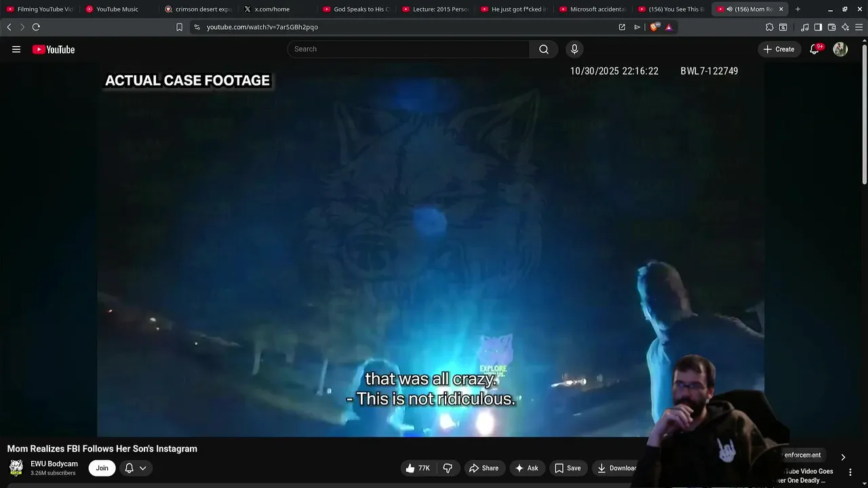
Task: Share this video
Action: [484, 468]
